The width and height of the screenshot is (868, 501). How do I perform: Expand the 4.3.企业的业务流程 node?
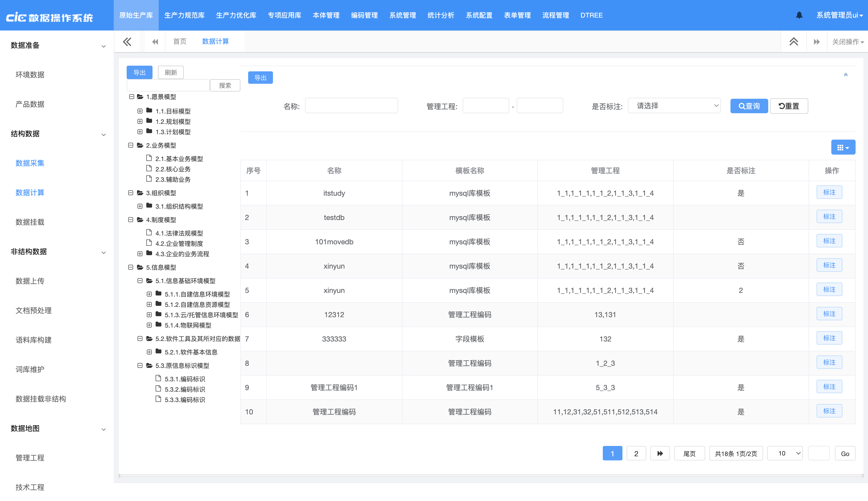click(140, 254)
